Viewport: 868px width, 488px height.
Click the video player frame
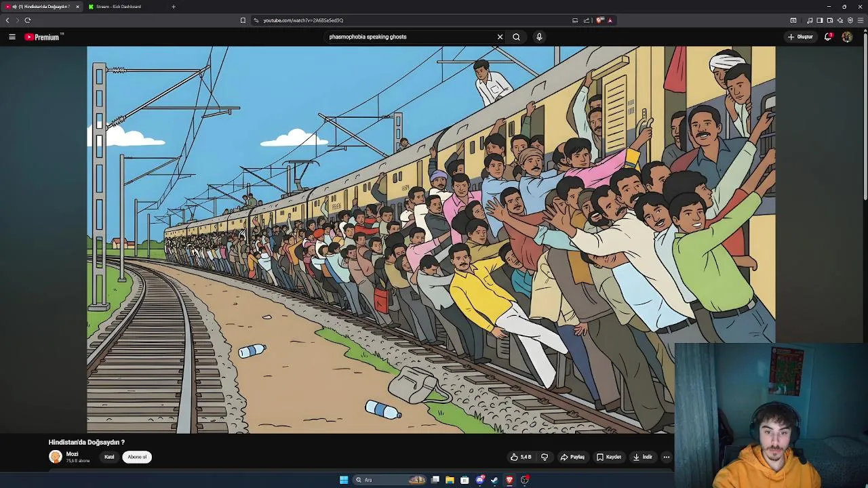(431, 239)
